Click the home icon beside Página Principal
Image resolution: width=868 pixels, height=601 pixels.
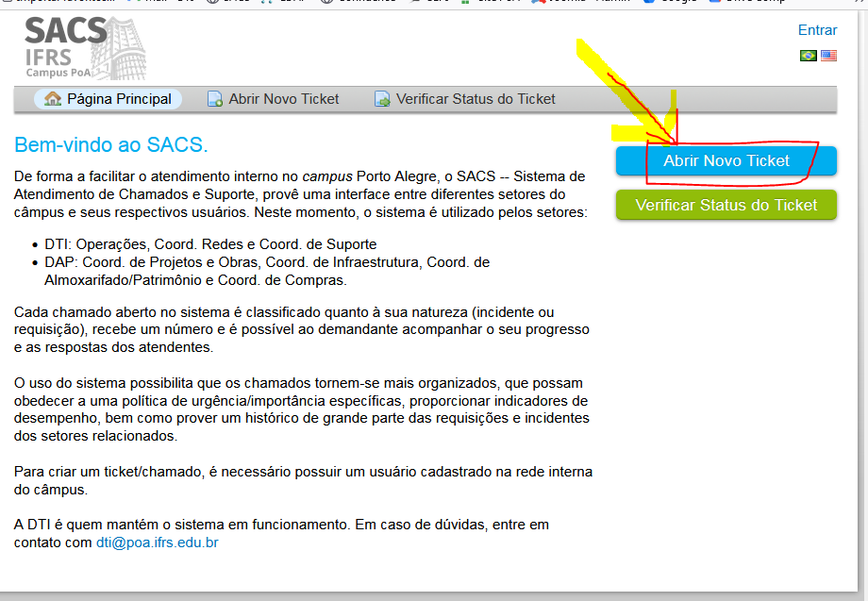53,99
